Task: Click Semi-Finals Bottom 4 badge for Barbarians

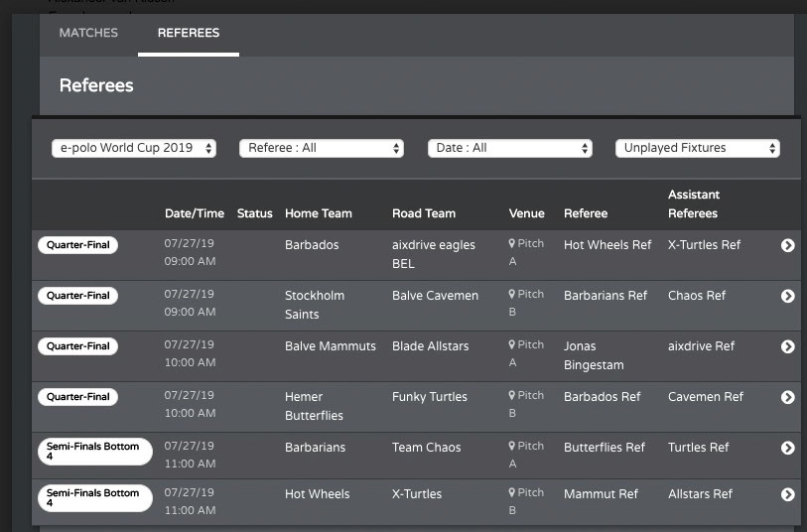Action: click(93, 452)
